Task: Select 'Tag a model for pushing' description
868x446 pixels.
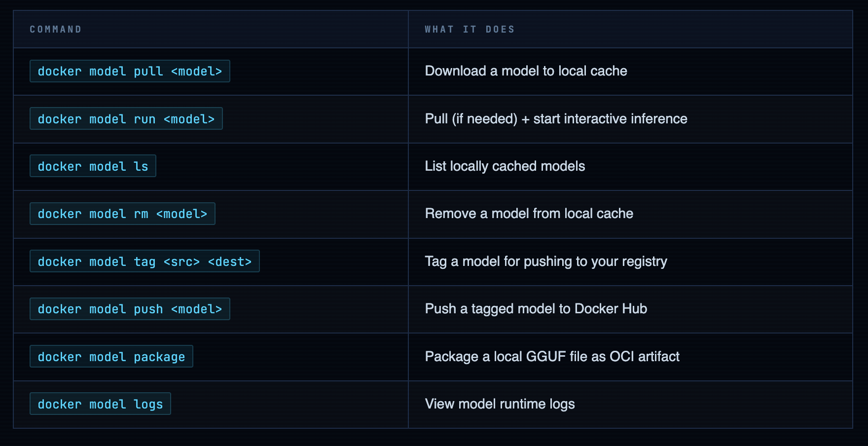Action: pos(545,261)
